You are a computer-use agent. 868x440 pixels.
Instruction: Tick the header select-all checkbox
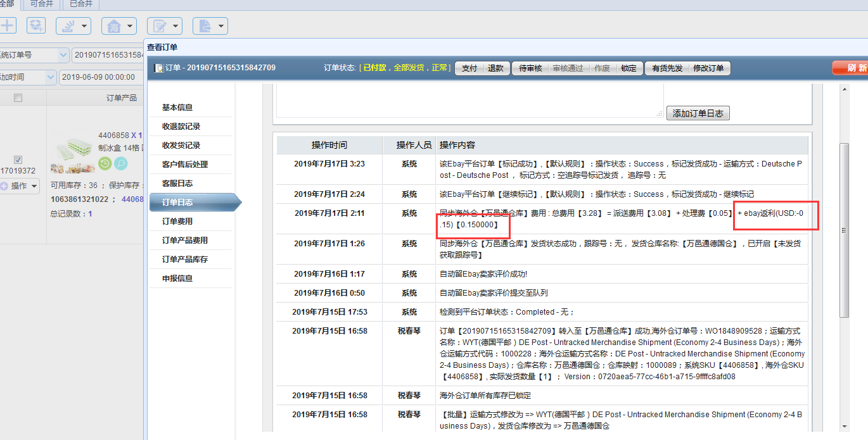click(x=18, y=97)
